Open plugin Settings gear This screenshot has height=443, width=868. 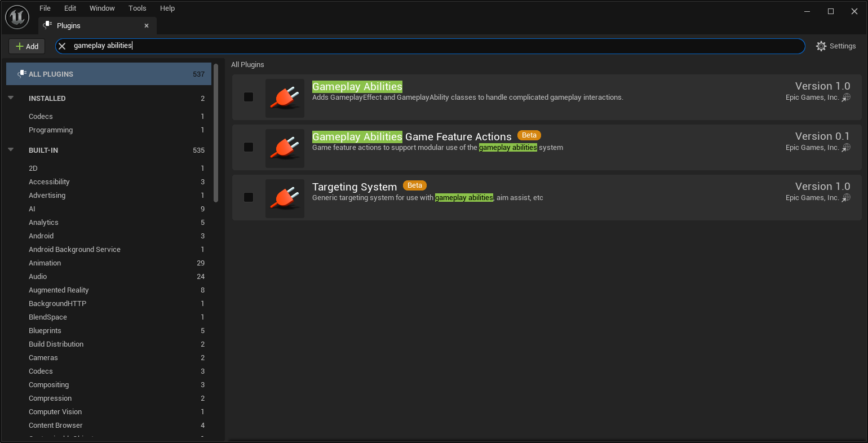pos(821,46)
